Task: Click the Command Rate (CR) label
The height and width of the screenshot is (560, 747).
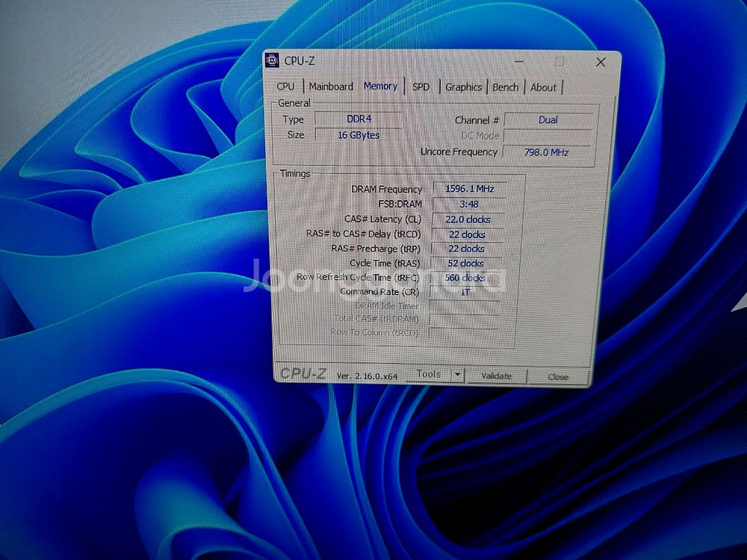Action: coord(379,291)
